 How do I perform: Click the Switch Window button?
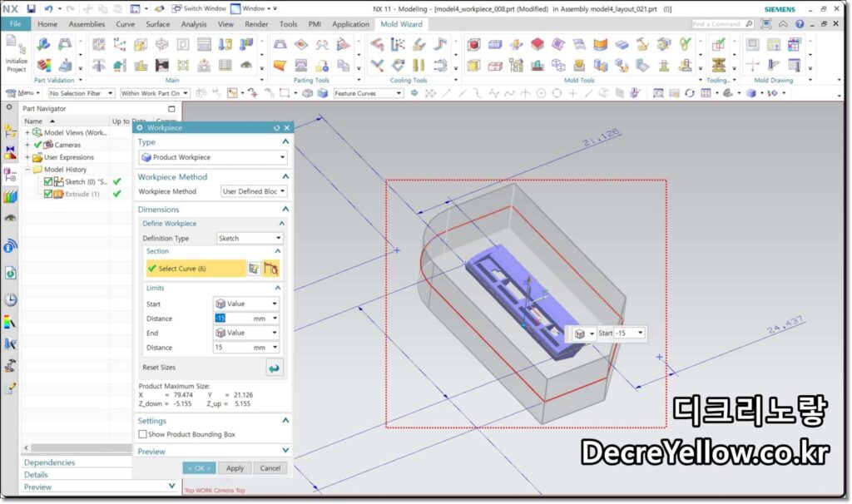(x=199, y=8)
